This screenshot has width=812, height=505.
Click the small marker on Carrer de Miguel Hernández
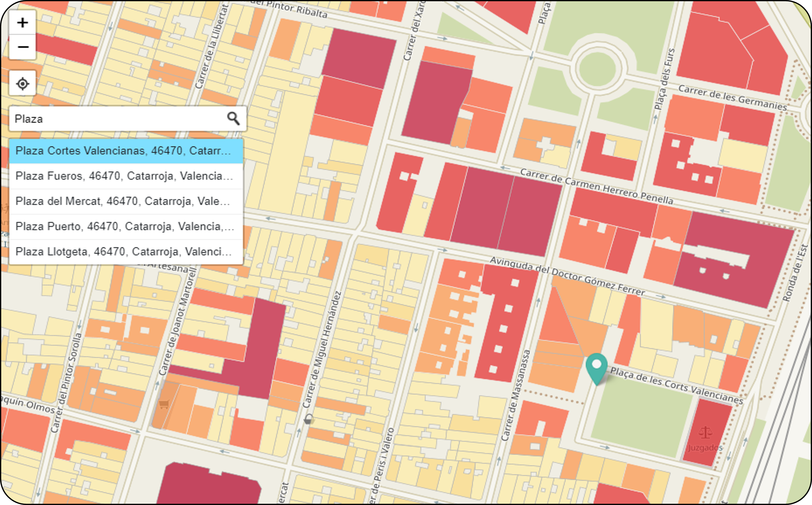pos(308,419)
